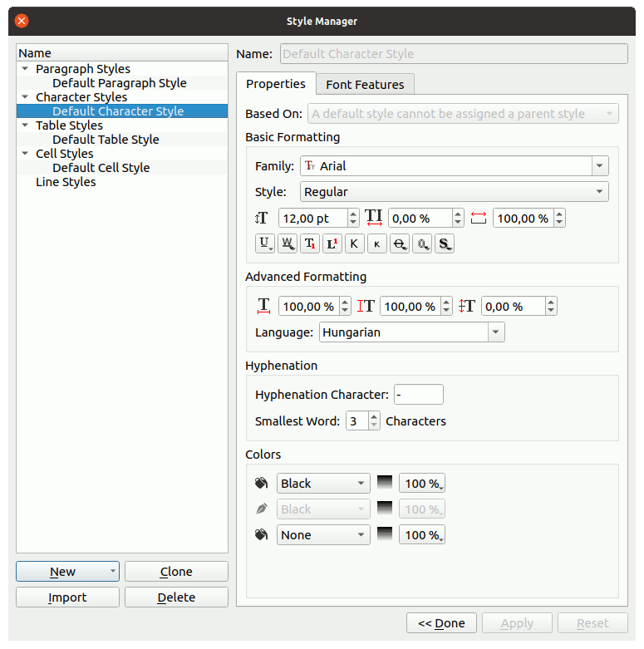This screenshot has width=644, height=649.
Task: Click the Import button
Action: 67,597
